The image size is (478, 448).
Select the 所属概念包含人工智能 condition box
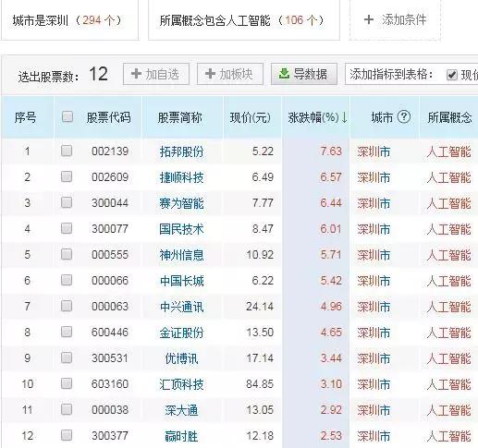(x=244, y=20)
